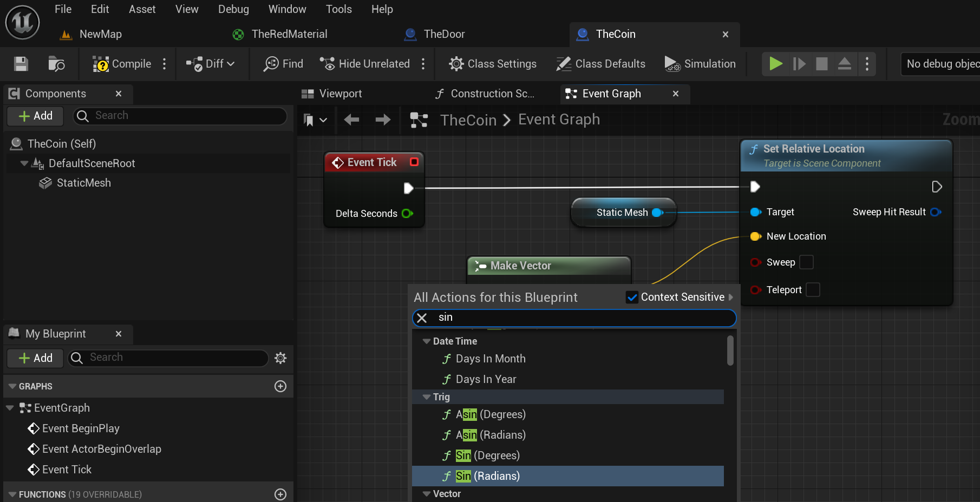The width and height of the screenshot is (980, 502).
Task: Switch to the Construction Script tab
Action: click(485, 94)
